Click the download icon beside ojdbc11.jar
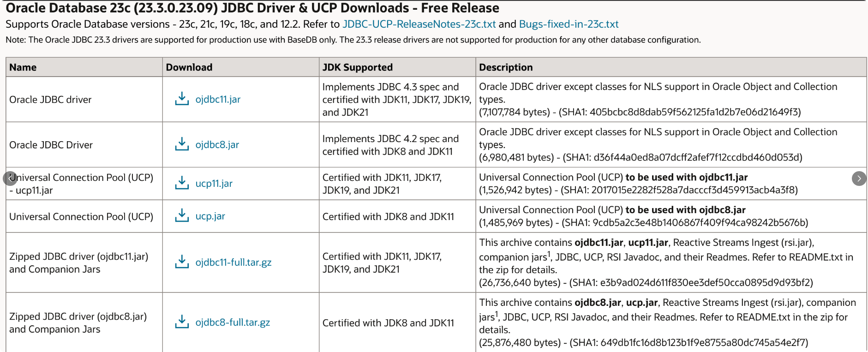868x352 pixels. (x=182, y=99)
